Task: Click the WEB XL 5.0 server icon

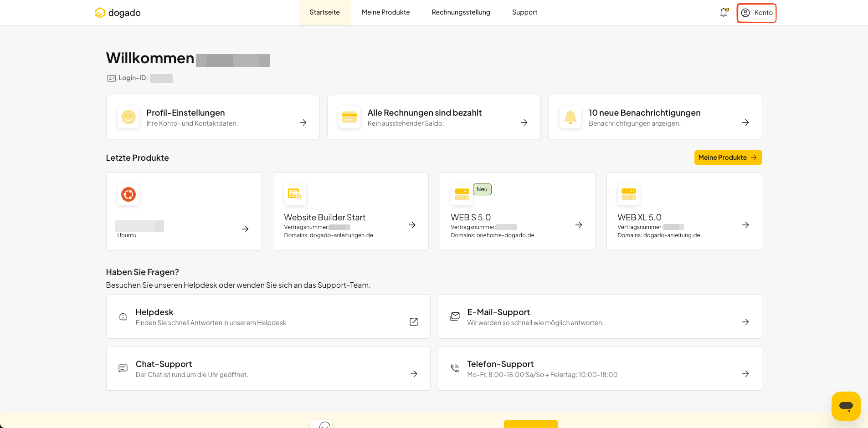Action: click(x=629, y=194)
